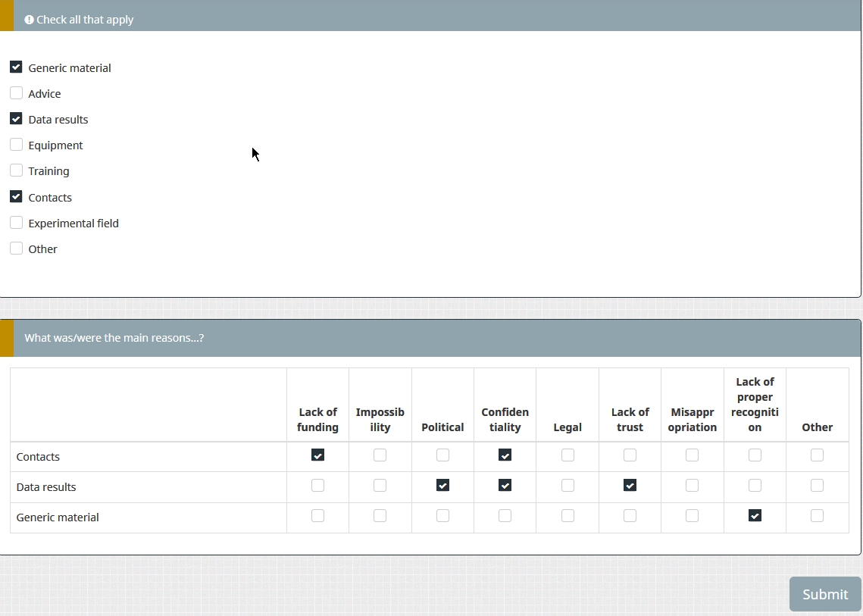
Task: Click the Submit button
Action: pos(824,594)
